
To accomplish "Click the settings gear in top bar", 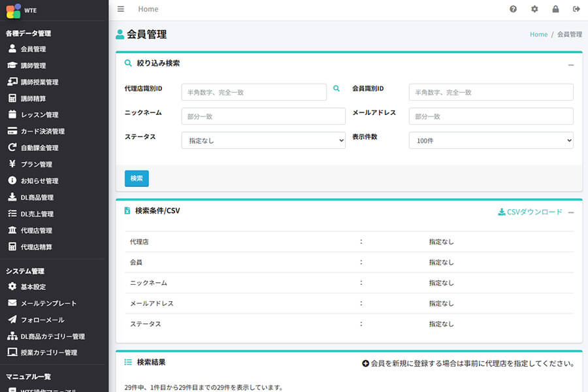I will (x=533, y=9).
